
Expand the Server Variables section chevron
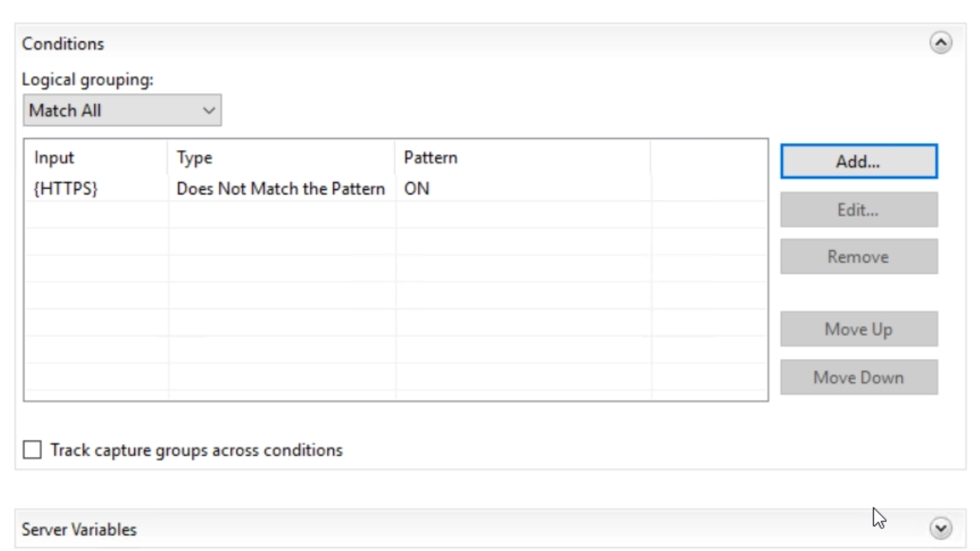tap(941, 528)
